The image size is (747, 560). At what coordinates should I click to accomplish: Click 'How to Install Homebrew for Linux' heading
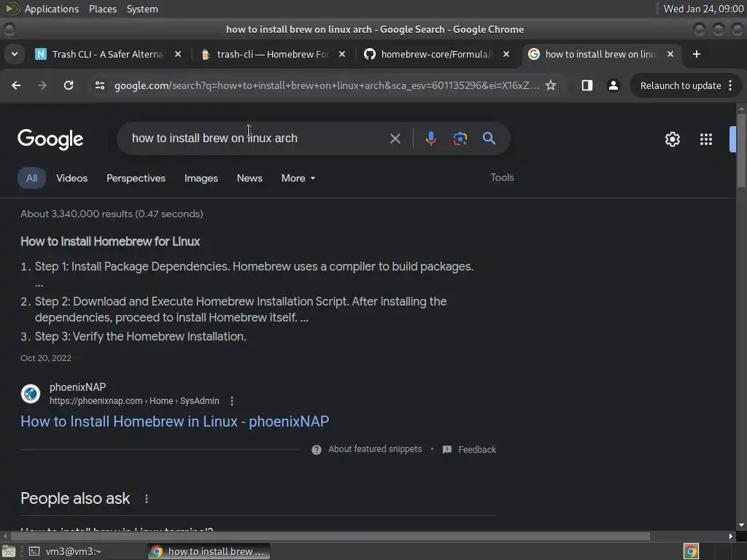[110, 241]
